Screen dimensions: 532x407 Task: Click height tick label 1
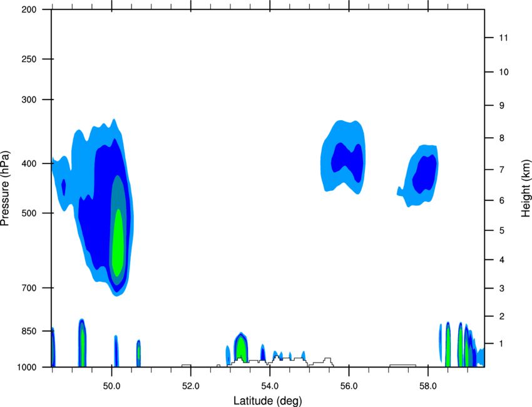click(x=502, y=344)
